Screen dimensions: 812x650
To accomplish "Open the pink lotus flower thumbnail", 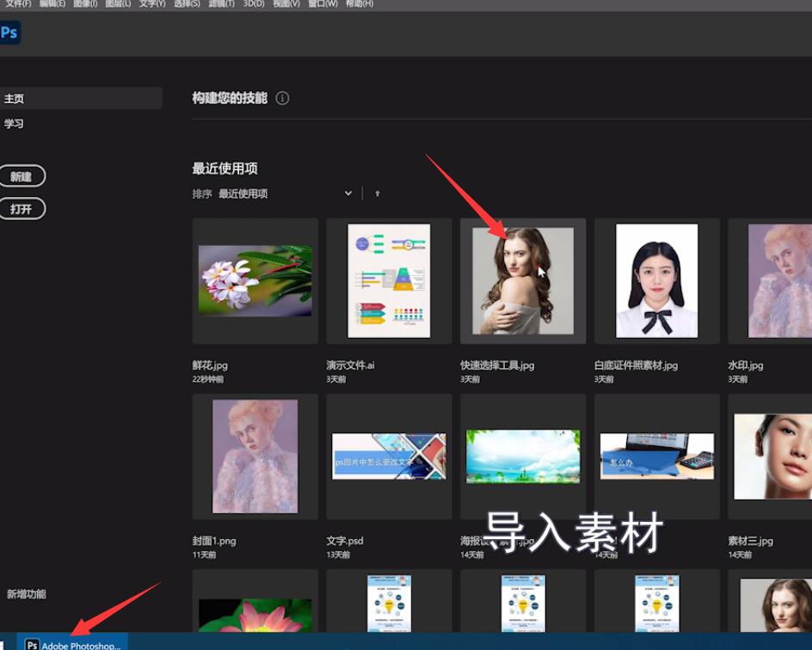I will click(255, 601).
